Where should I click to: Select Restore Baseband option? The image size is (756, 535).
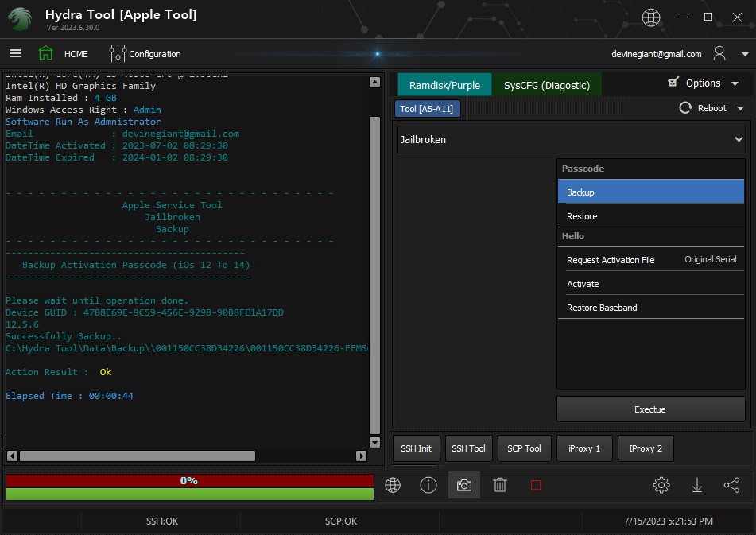(x=651, y=308)
